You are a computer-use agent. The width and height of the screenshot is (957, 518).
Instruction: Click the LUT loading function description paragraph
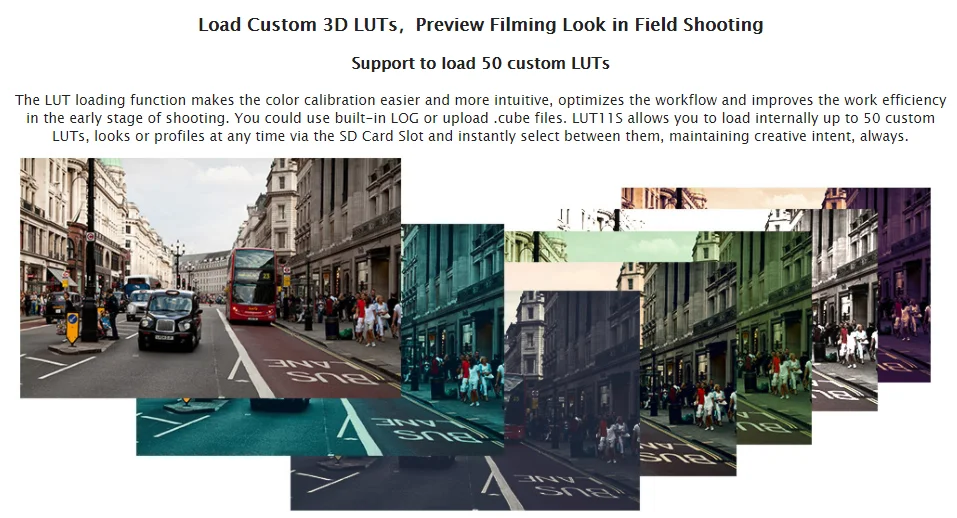[x=480, y=118]
